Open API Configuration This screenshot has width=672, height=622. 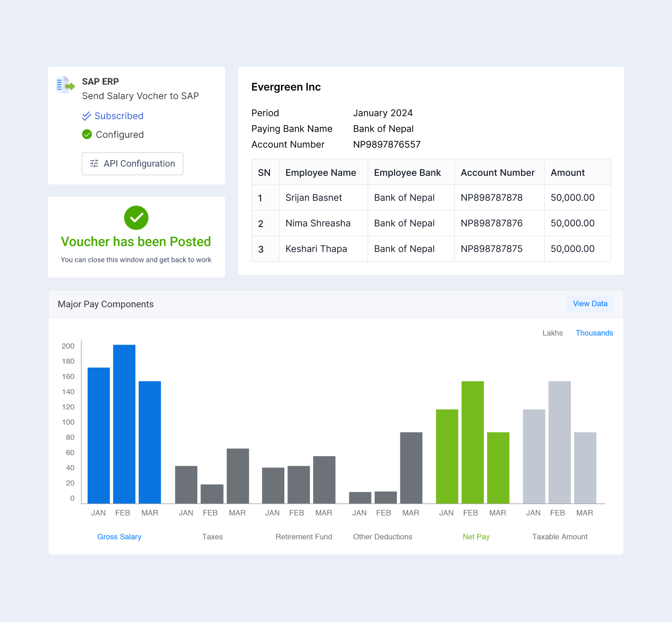[132, 163]
